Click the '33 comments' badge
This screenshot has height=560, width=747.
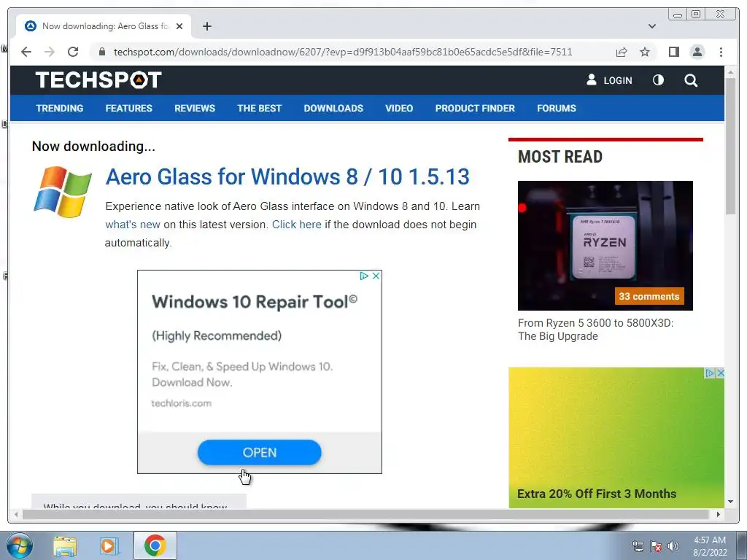click(x=649, y=296)
